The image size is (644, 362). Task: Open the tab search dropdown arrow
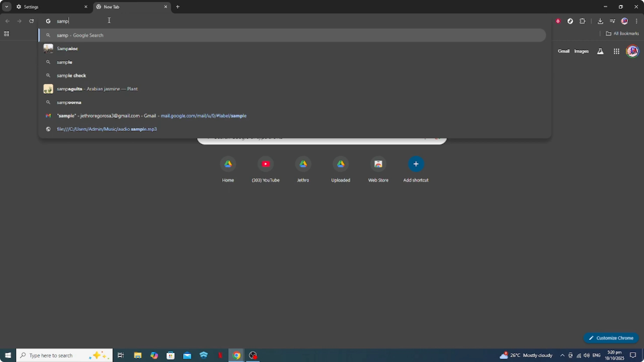[7, 7]
